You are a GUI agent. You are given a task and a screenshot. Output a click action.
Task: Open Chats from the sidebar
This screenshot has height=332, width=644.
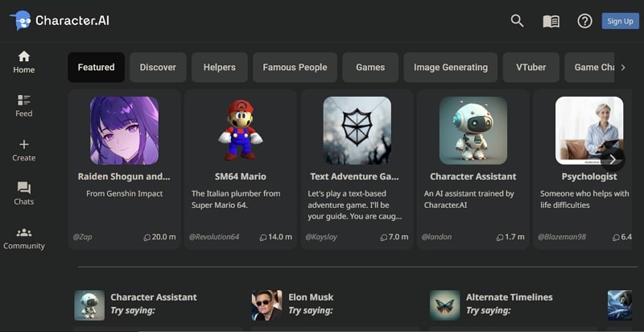click(x=24, y=193)
